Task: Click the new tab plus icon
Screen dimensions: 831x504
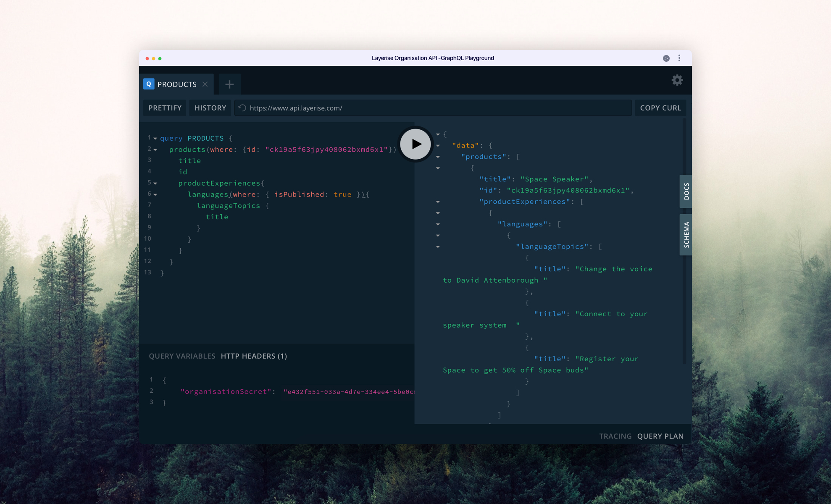Action: coord(230,84)
